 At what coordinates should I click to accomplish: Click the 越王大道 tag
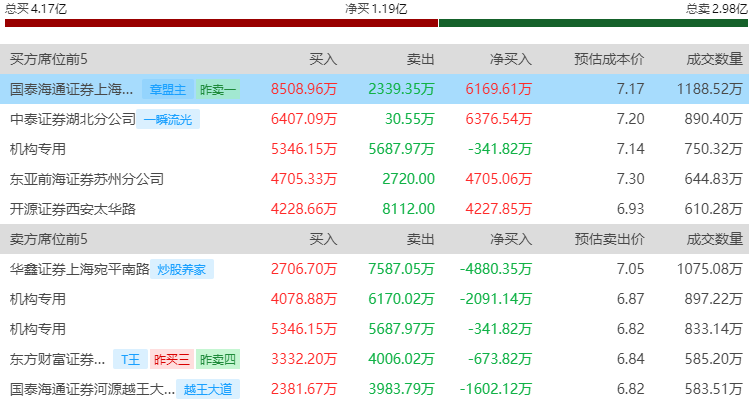(208, 389)
